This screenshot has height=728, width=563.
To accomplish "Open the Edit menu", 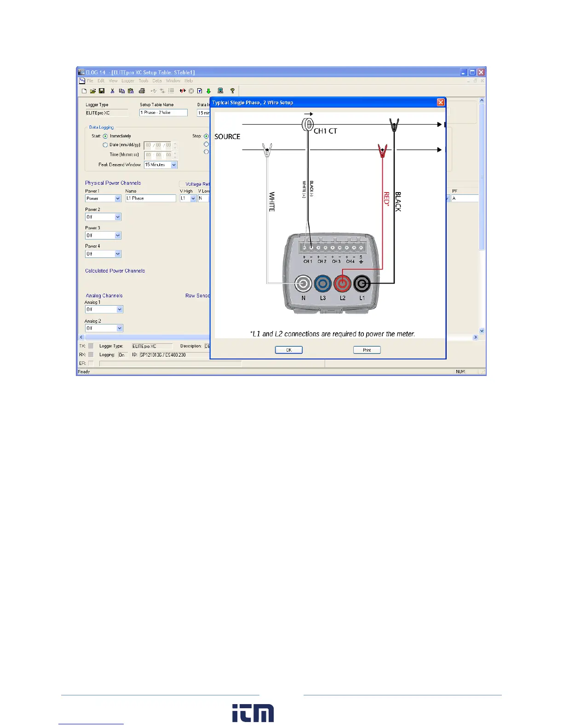I will pyautogui.click(x=101, y=80).
